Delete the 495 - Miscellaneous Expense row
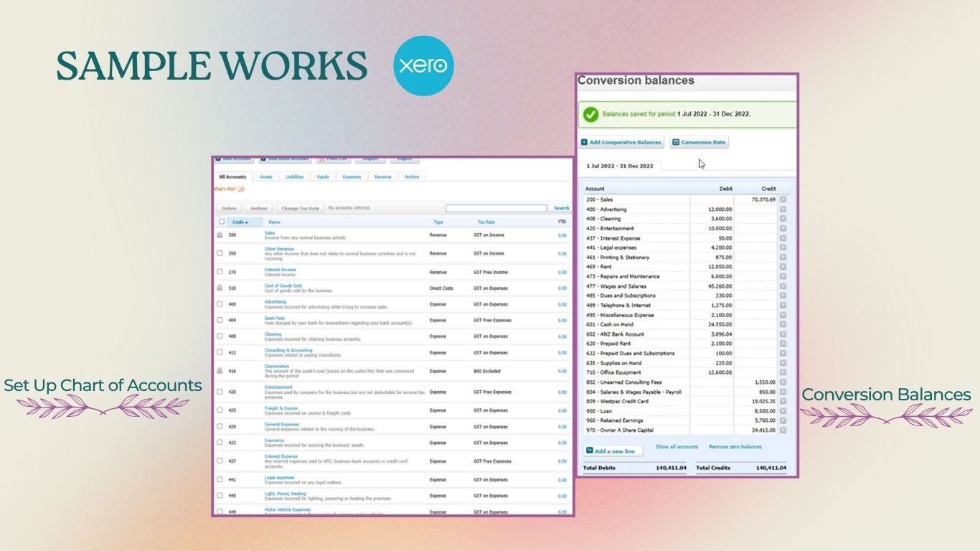 783,315
